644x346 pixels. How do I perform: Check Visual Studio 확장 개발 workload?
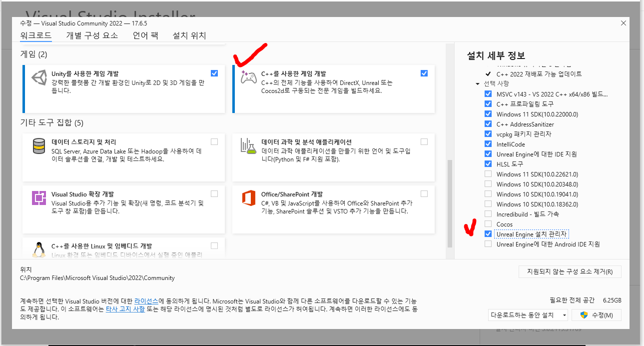(214, 193)
